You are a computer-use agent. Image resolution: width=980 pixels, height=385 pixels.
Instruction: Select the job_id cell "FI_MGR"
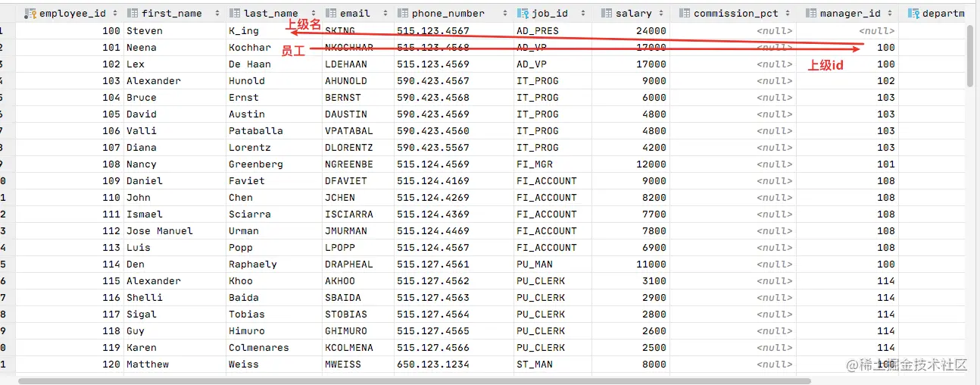535,164
